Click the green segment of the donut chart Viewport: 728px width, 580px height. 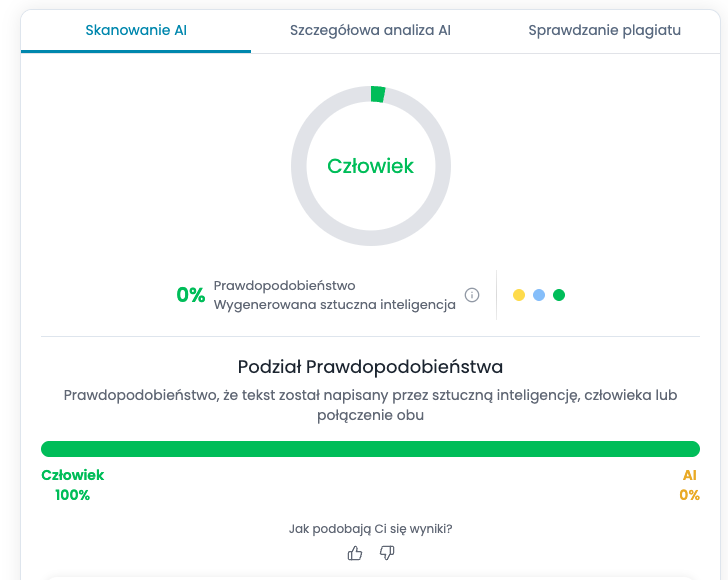(377, 94)
